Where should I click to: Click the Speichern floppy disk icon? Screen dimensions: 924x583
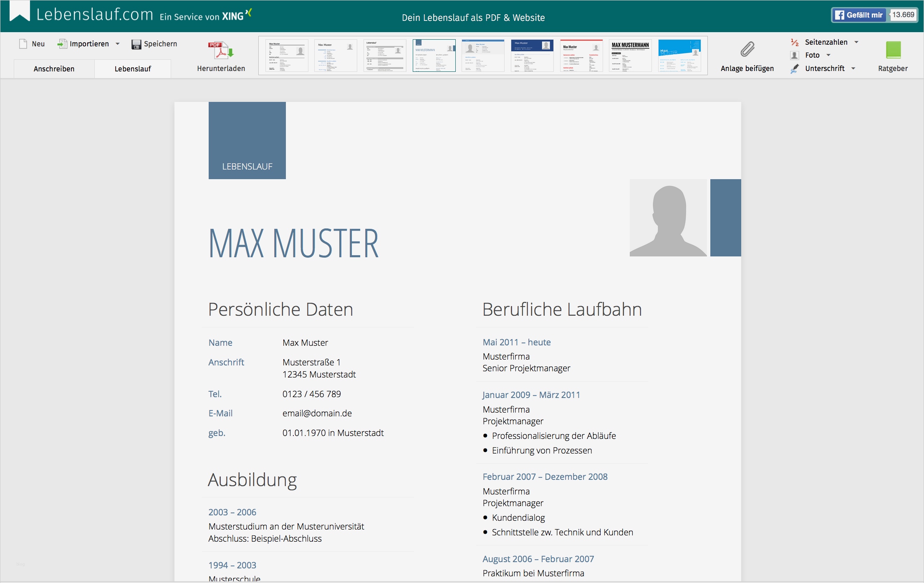click(136, 44)
